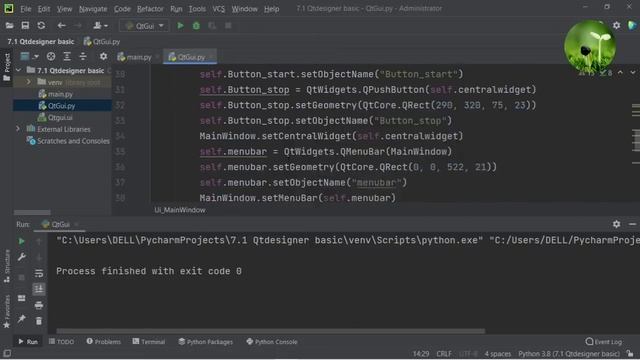Run with coverage icon in toolbar
The image size is (640, 360).
212,26
